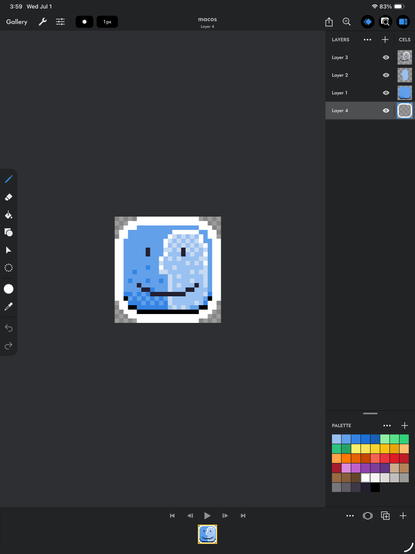This screenshot has width=415, height=554.
Task: Select the Finder frame thumbnail
Action: point(207,534)
